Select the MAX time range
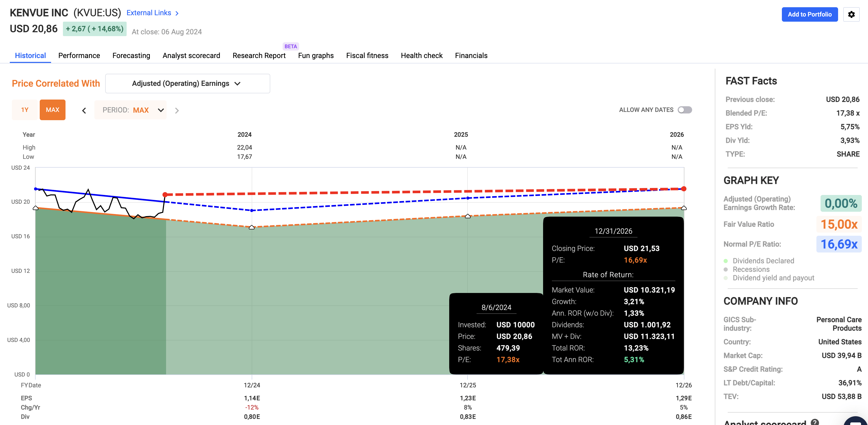Screen dimensions: 868x425 pos(53,110)
